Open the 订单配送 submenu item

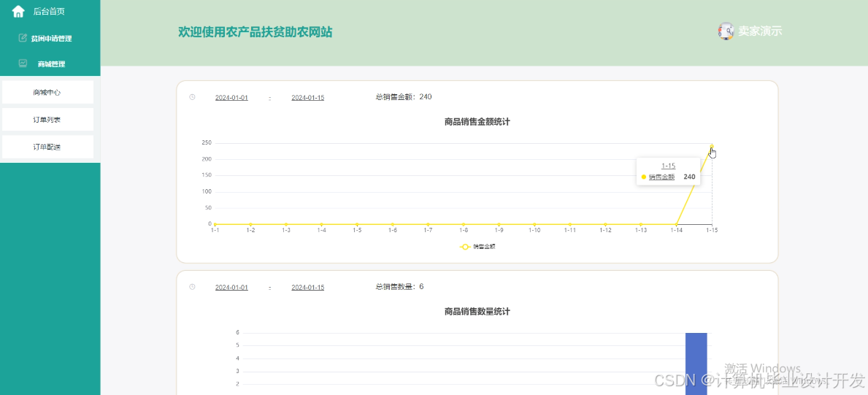pos(47,147)
